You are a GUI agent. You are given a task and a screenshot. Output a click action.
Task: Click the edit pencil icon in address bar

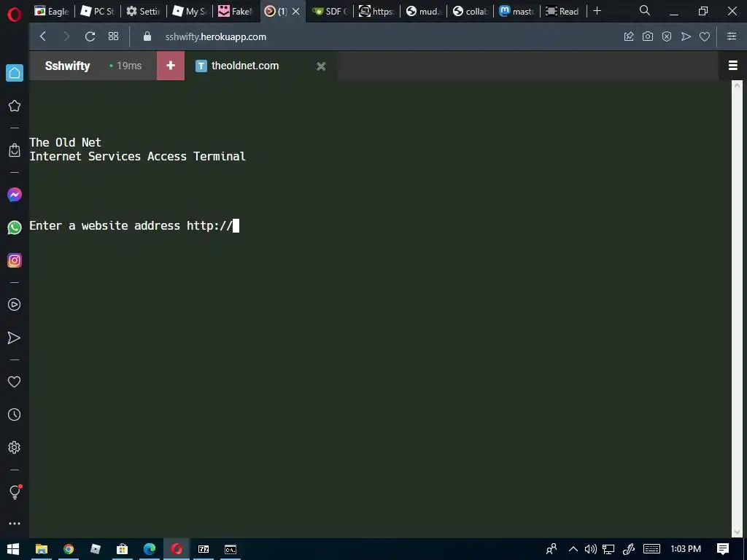(629, 36)
